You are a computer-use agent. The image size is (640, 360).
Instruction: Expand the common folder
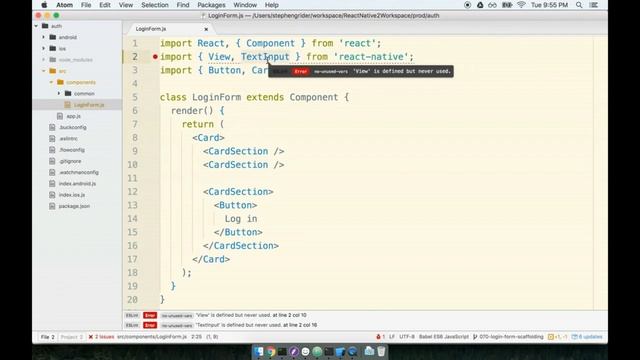(x=59, y=93)
